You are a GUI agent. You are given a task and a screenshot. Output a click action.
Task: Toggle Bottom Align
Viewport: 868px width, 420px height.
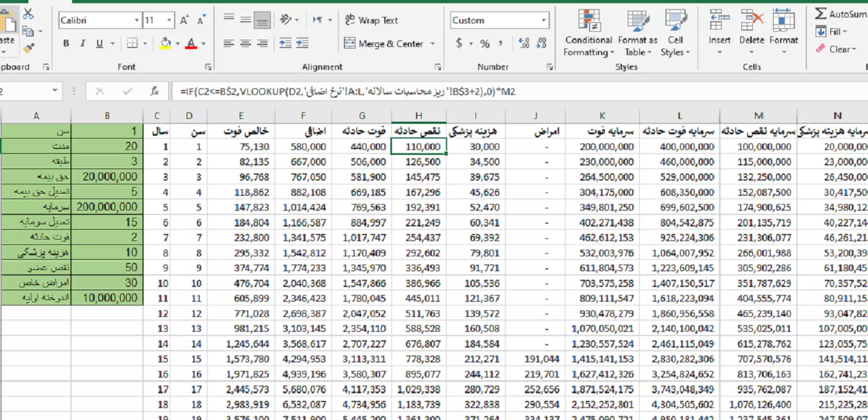point(262,20)
